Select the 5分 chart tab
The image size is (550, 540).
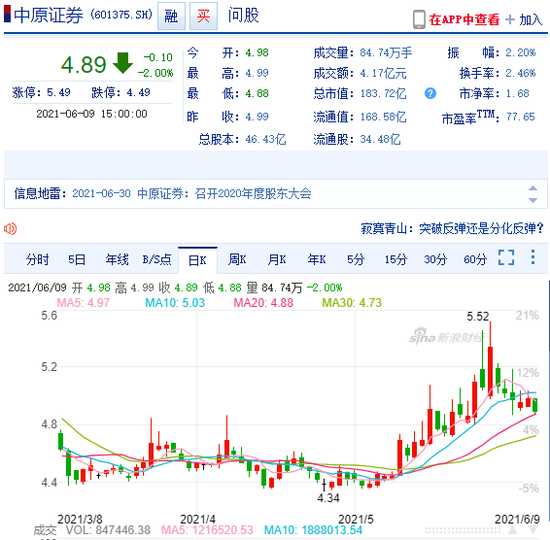tap(356, 260)
